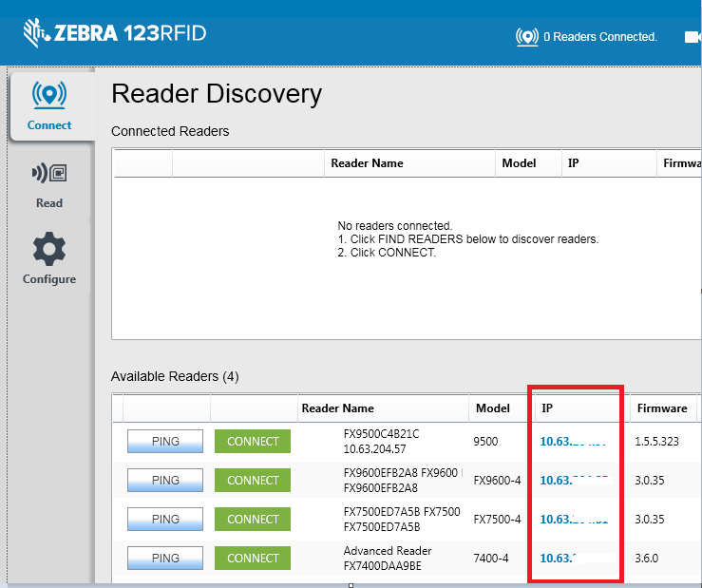Open IP link of FX7500-4 reader
This screenshot has width=702, height=588.
coord(571,520)
